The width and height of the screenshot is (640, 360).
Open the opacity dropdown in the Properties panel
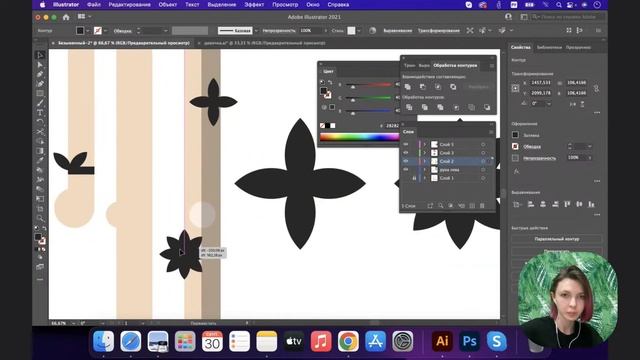coord(589,158)
